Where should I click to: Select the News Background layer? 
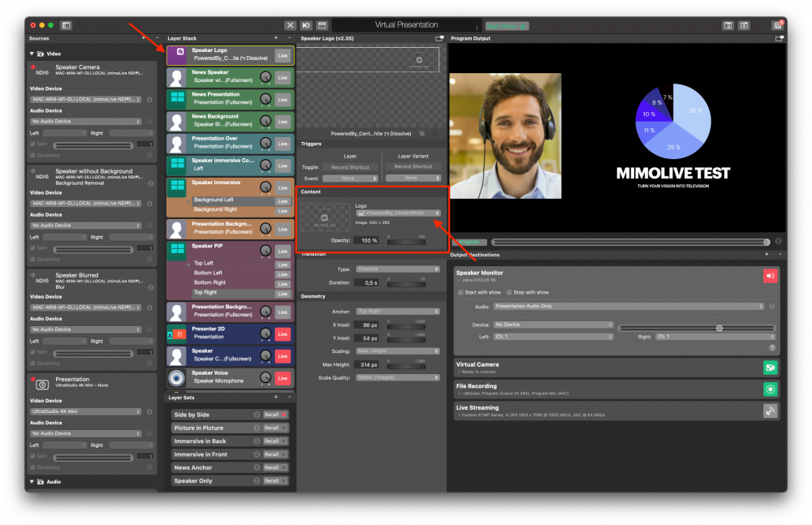tap(231, 121)
